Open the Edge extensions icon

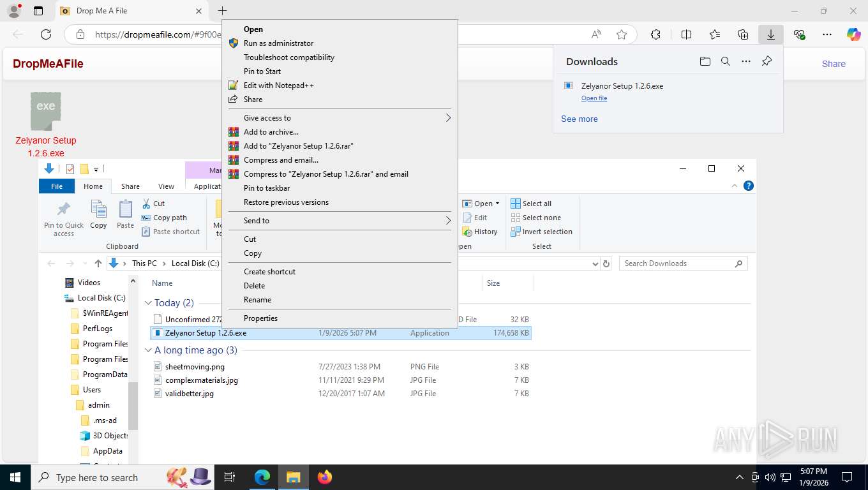[655, 34]
